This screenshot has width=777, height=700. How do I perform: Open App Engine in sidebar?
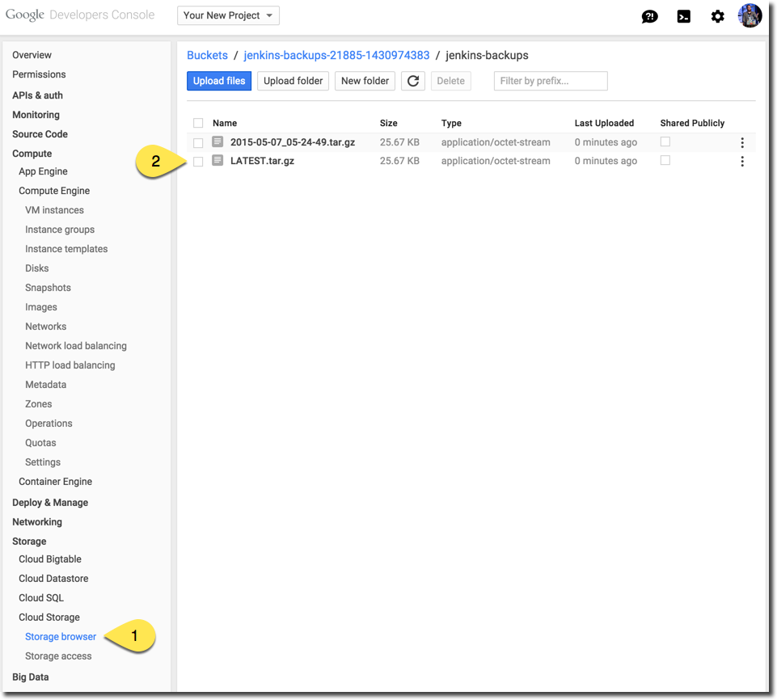click(x=43, y=171)
